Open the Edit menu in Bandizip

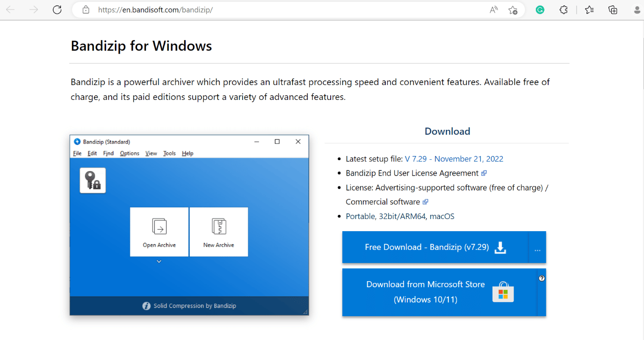(92, 153)
